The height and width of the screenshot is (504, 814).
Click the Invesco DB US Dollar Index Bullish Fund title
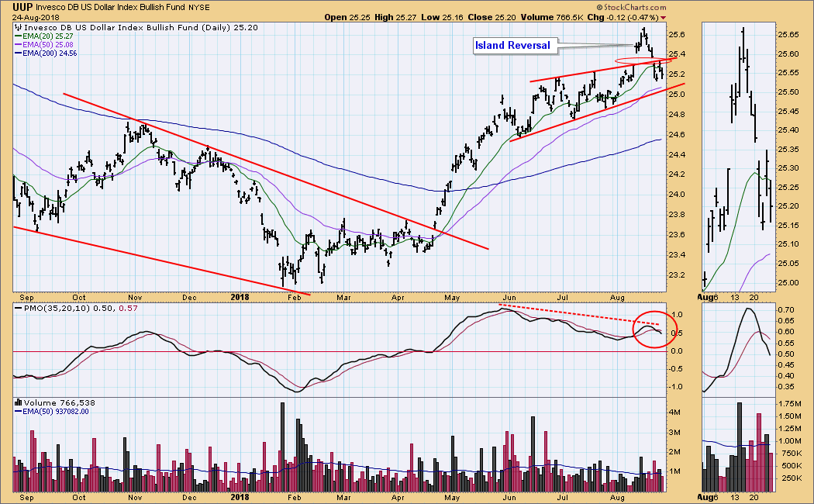point(110,8)
